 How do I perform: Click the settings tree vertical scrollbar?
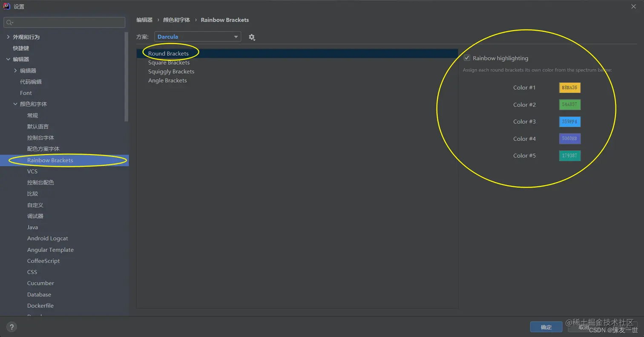[x=126, y=77]
